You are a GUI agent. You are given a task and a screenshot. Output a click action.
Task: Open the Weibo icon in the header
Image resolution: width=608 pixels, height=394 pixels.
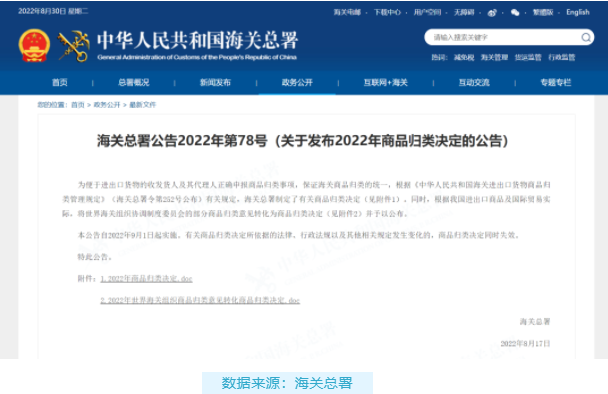[x=492, y=13]
